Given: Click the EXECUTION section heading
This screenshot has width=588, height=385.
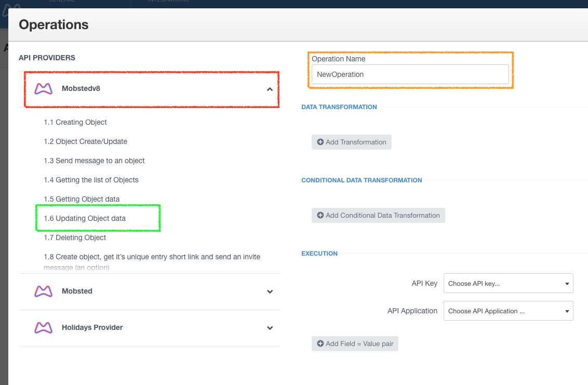Looking at the screenshot, I should point(319,254).
